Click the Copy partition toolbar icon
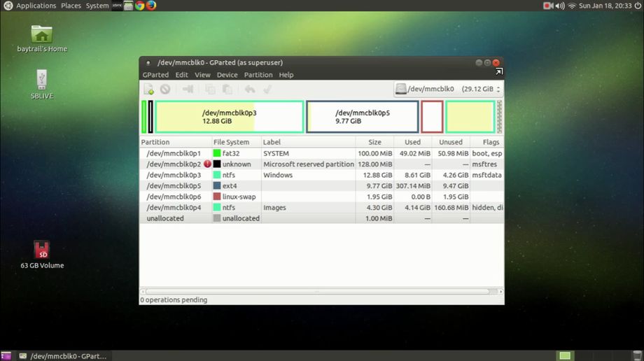This screenshot has width=644, height=361. point(210,90)
